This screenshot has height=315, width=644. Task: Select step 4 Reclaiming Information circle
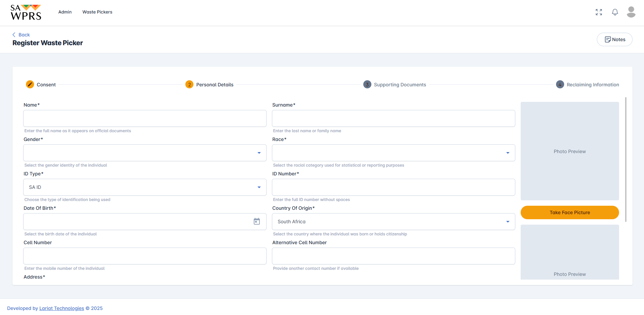pos(560,84)
